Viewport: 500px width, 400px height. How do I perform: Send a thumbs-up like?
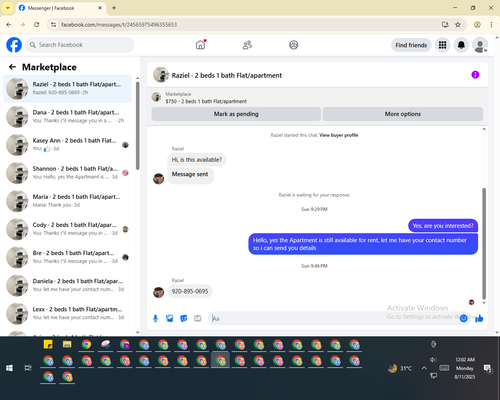tap(479, 319)
